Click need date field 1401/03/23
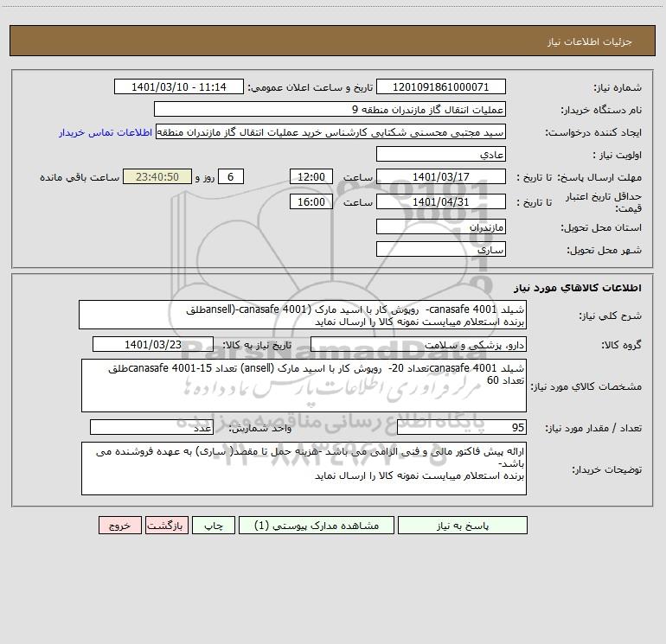666x644 pixels. pyautogui.click(x=153, y=344)
